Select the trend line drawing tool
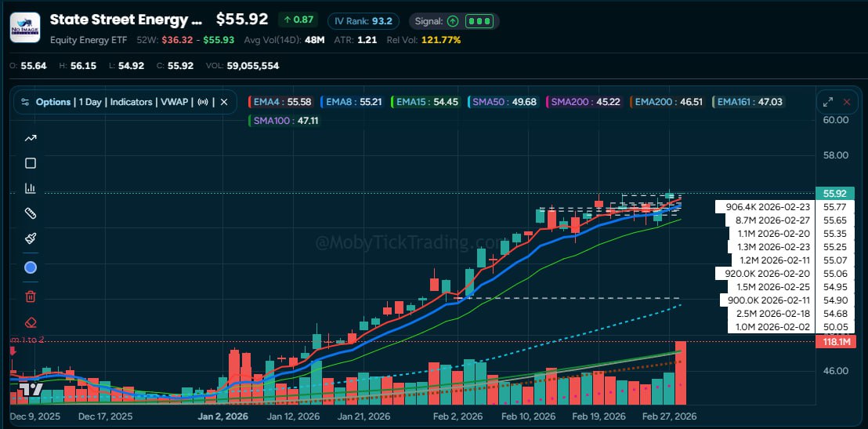Viewport: 868px width, 429px height. pyautogui.click(x=31, y=138)
